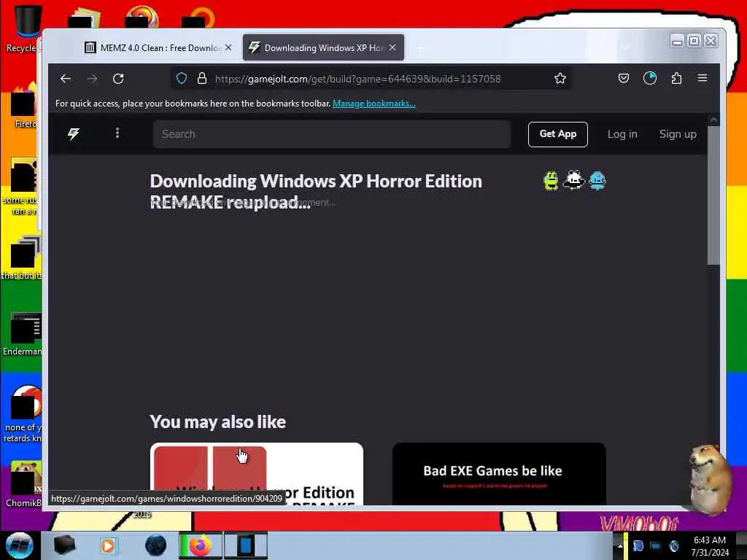This screenshot has height=560, width=747.
Task: Open the Manage bookmarks link
Action: (x=374, y=104)
